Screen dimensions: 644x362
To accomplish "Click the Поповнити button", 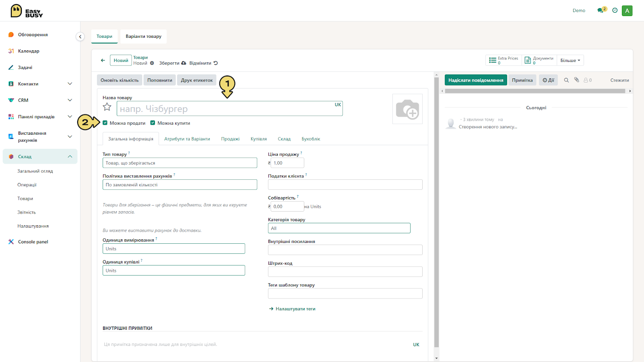I will [159, 80].
